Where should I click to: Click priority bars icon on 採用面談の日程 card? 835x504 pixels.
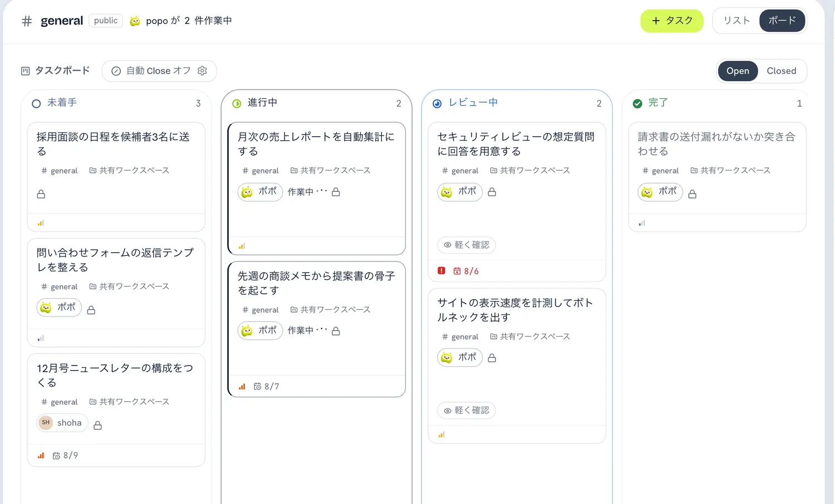tap(41, 223)
